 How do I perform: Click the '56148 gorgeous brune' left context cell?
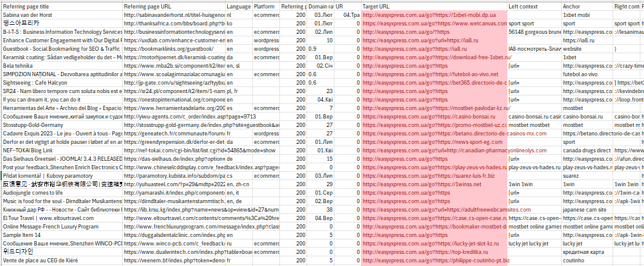[535, 32]
